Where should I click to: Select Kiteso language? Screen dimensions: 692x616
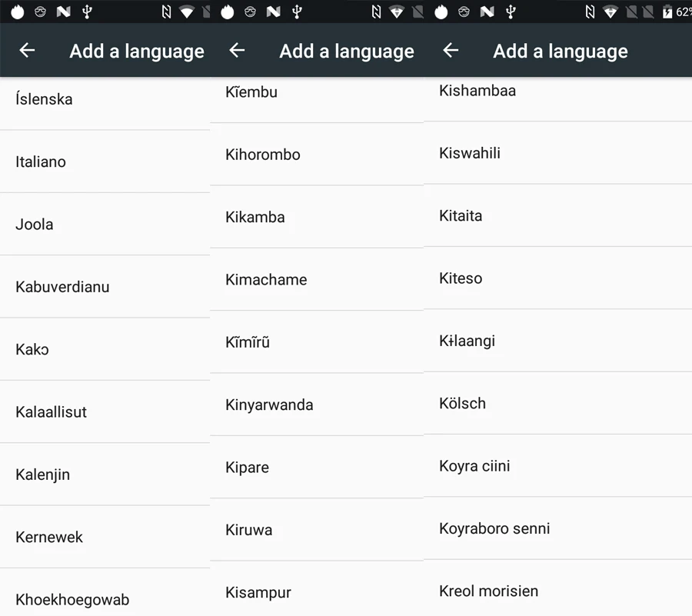[x=558, y=278]
